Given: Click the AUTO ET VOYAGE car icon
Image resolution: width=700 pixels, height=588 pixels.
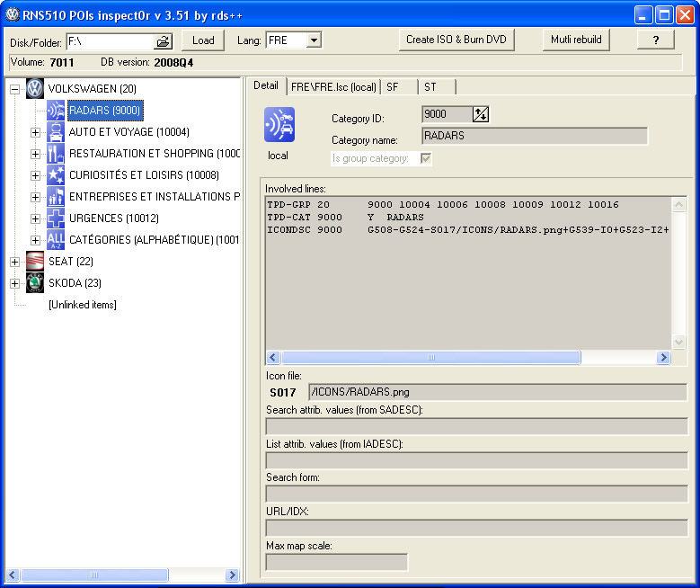Looking at the screenshot, I should click(56, 132).
